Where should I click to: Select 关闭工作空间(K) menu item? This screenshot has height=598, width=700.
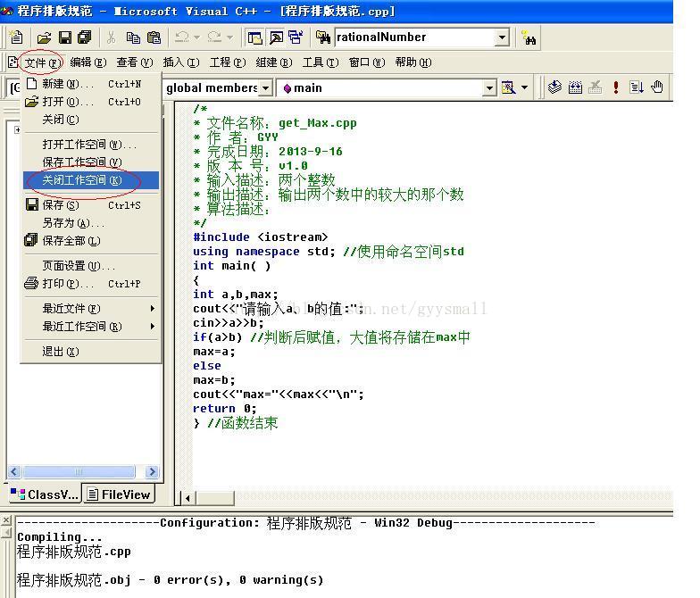[91, 180]
